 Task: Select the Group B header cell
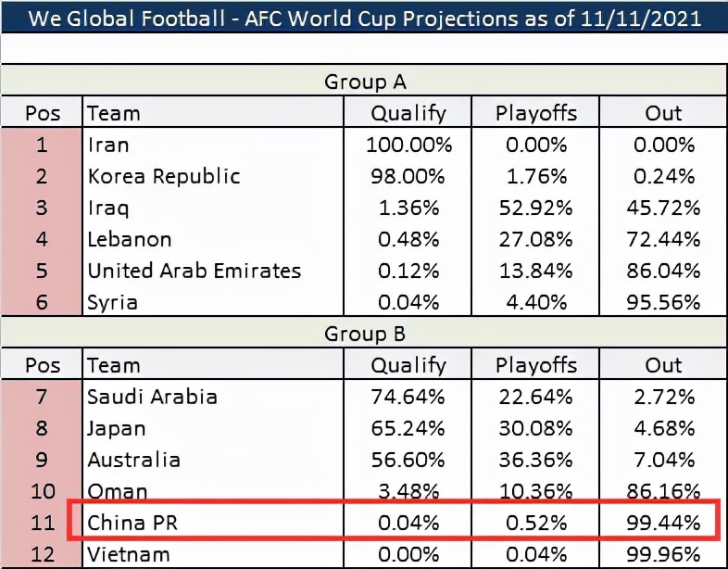tap(365, 334)
